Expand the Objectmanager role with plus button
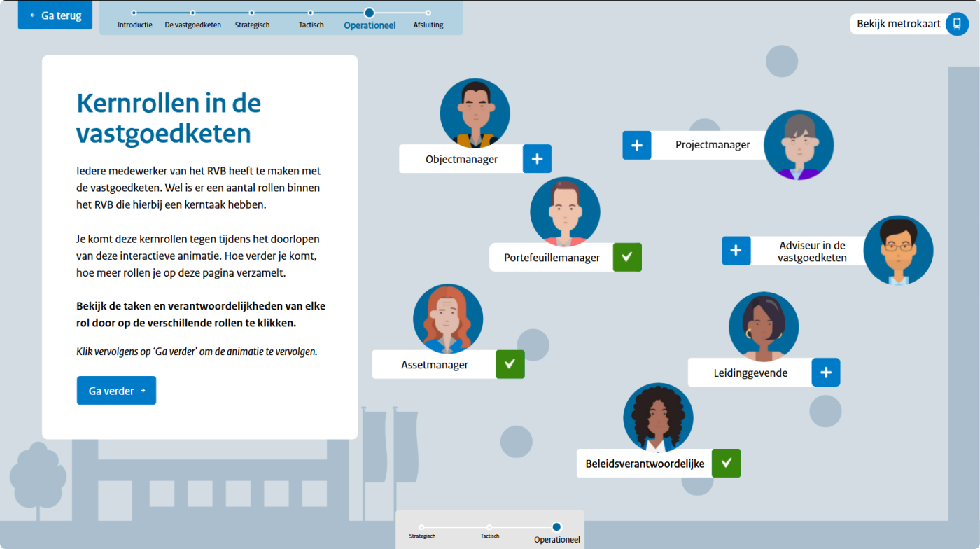Screen dimensions: 980x549 click(x=537, y=159)
